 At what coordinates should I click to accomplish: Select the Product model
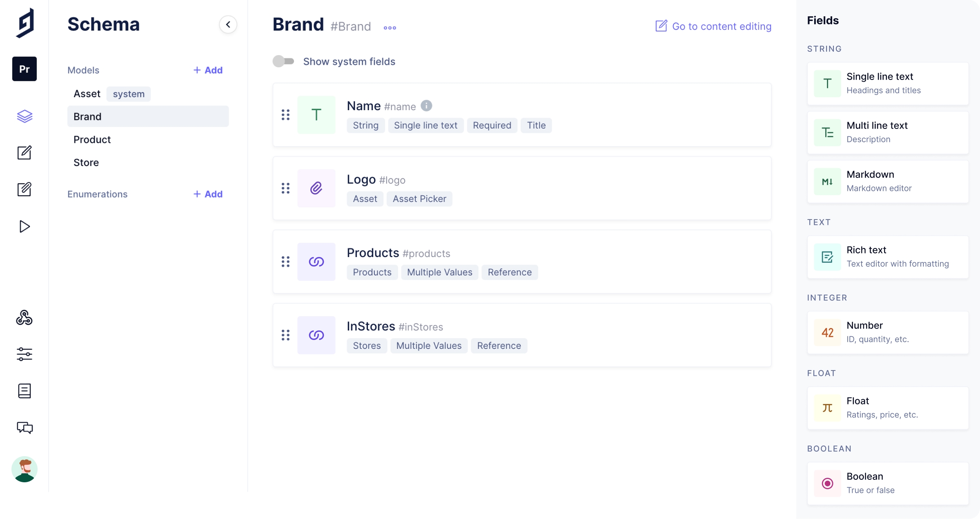coord(92,140)
